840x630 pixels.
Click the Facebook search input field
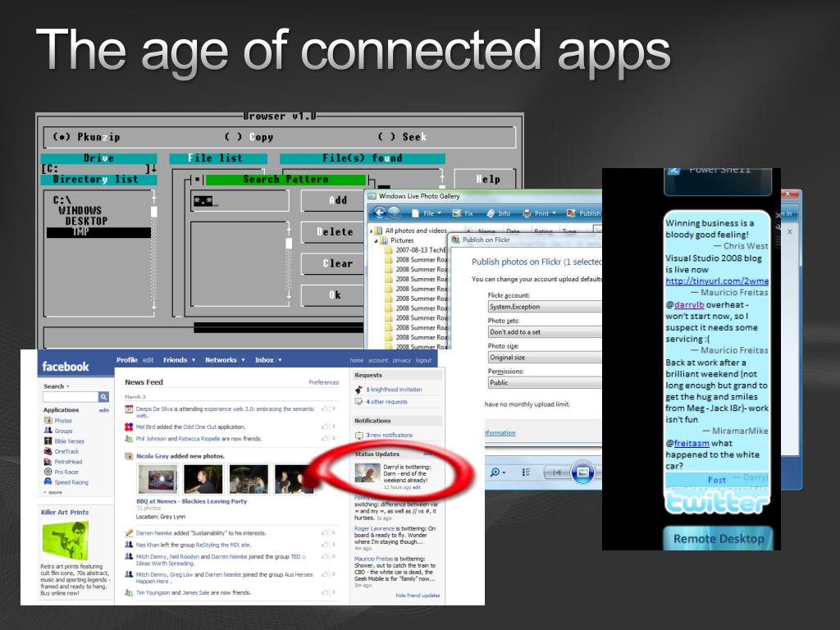[x=71, y=396]
